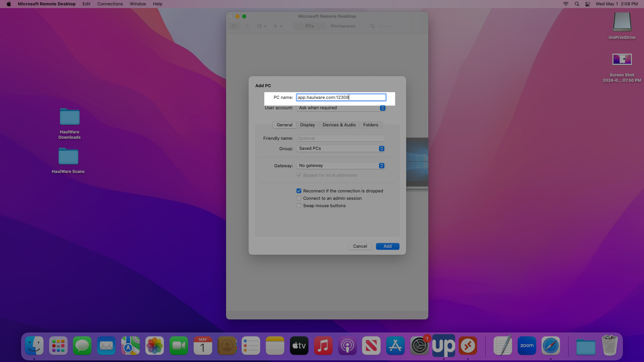Open the App Store from Dock
The image size is (644, 362).
395,346
